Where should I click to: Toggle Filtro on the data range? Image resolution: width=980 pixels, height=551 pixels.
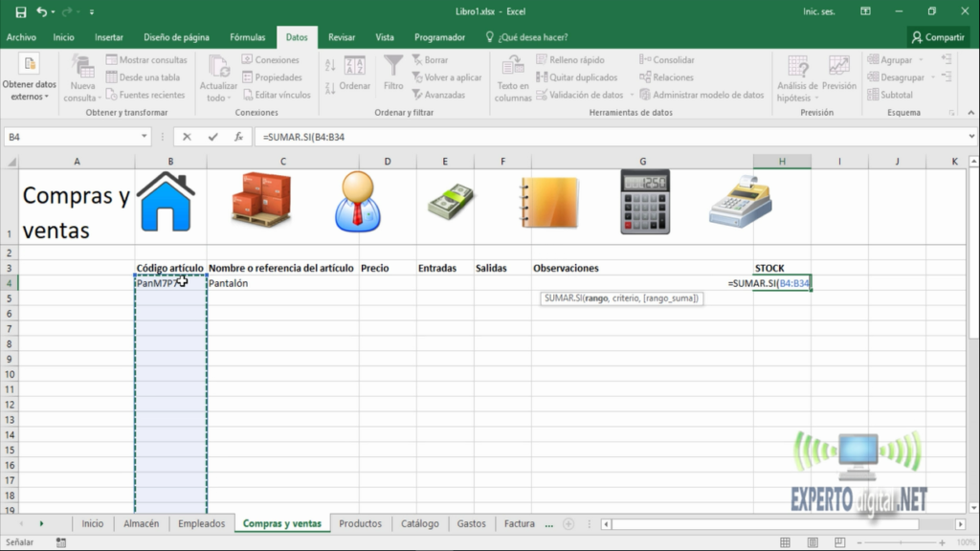[x=393, y=77]
